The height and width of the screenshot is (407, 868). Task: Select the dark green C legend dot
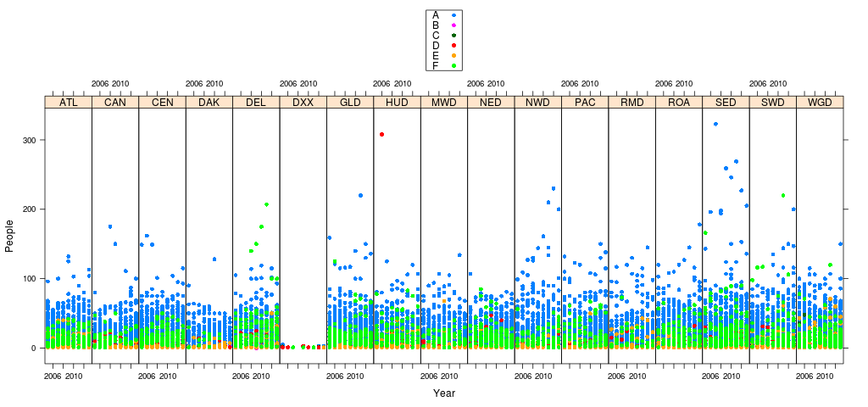[x=454, y=35]
